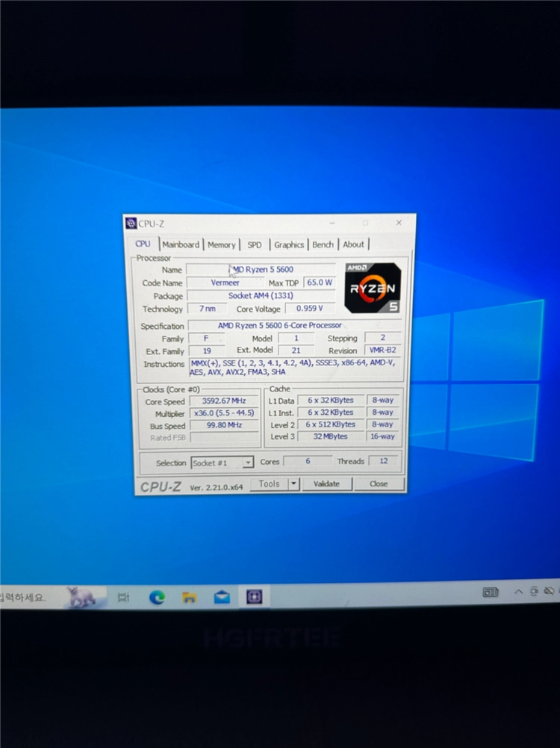This screenshot has height=748, width=560.
Task: Click the Level 3 16-way value
Action: coord(383,436)
